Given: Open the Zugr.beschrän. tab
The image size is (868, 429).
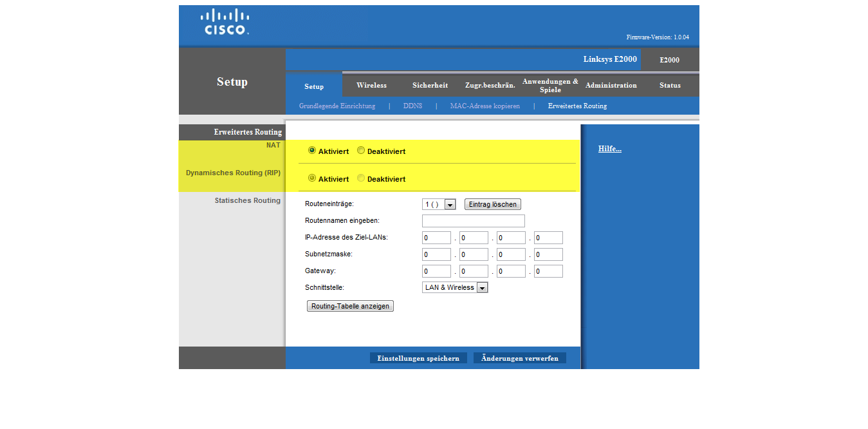Looking at the screenshot, I should 490,85.
